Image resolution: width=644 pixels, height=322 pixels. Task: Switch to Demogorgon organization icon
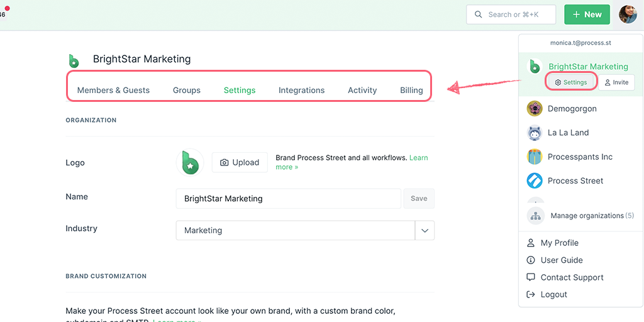pyautogui.click(x=535, y=109)
